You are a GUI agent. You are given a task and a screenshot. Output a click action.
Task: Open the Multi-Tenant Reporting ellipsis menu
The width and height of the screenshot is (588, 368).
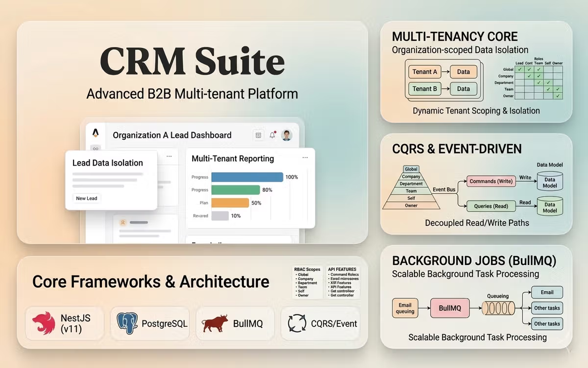pos(305,158)
